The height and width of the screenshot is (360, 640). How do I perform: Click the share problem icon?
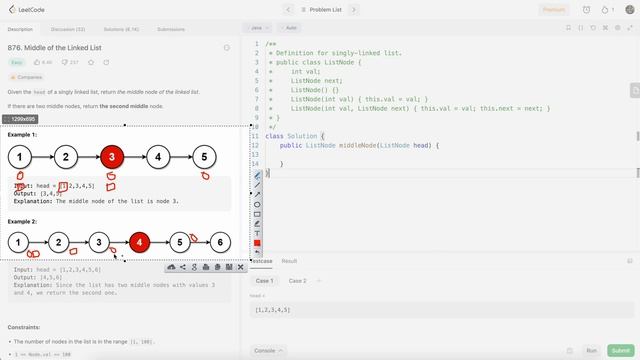106,62
